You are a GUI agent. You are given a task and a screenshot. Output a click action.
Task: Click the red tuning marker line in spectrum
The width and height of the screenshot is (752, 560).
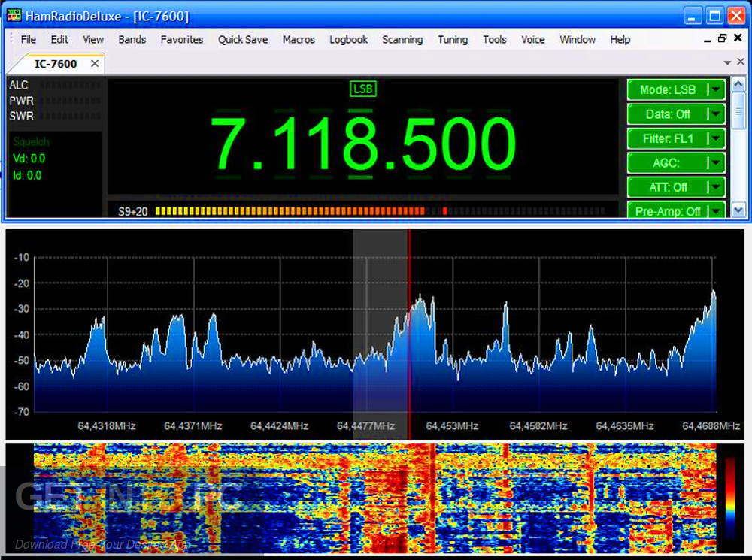409,334
